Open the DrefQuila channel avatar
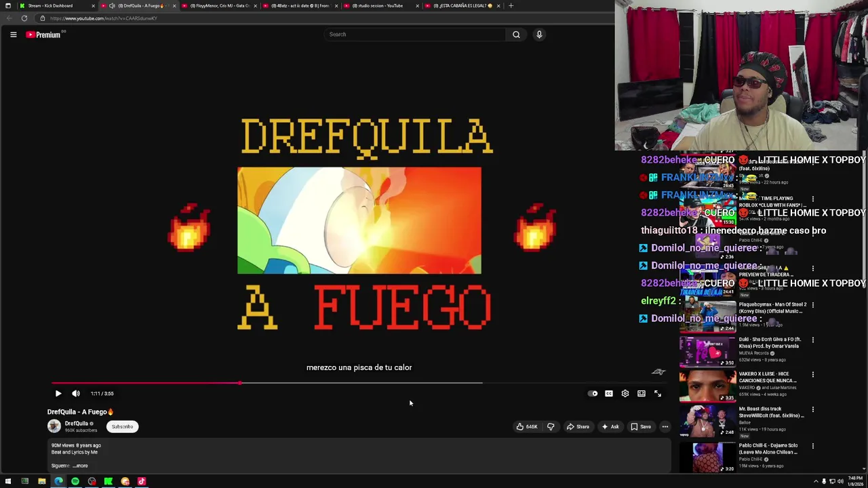The height and width of the screenshot is (488, 868). tap(54, 426)
